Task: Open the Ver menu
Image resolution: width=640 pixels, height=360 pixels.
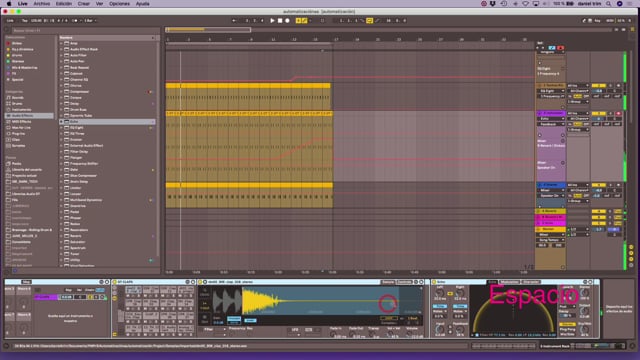Action: click(x=99, y=4)
